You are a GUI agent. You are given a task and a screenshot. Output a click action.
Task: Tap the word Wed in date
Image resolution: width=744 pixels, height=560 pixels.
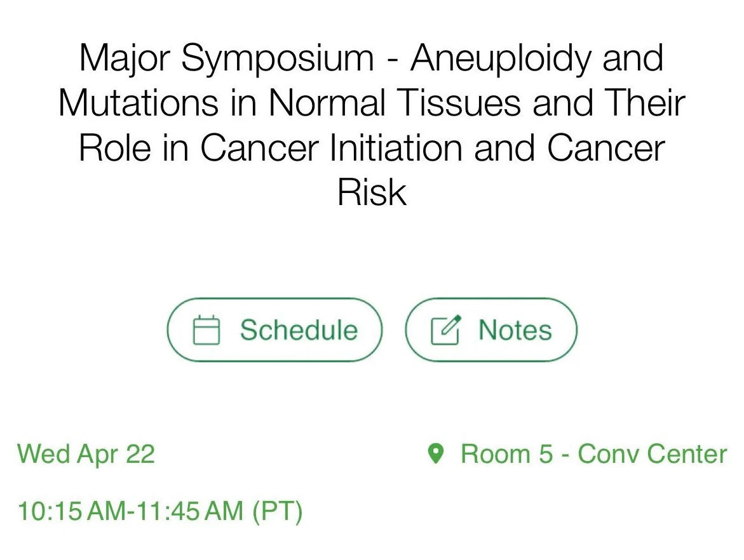(x=43, y=455)
